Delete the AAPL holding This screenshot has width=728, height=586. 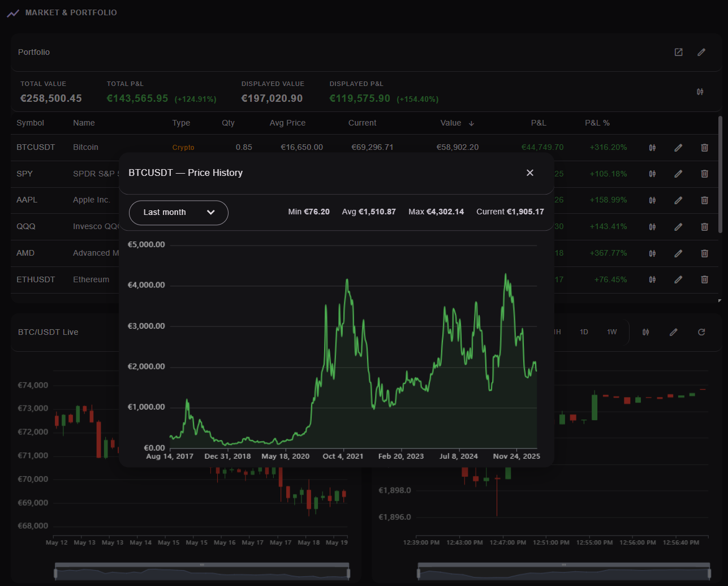pyautogui.click(x=704, y=200)
